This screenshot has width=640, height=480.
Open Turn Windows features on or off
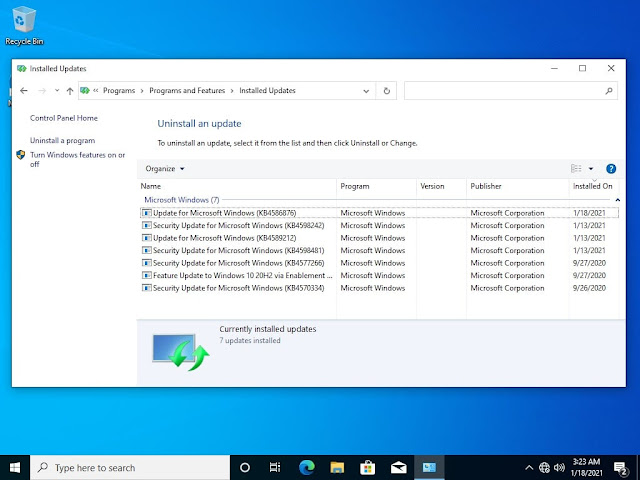click(78, 159)
